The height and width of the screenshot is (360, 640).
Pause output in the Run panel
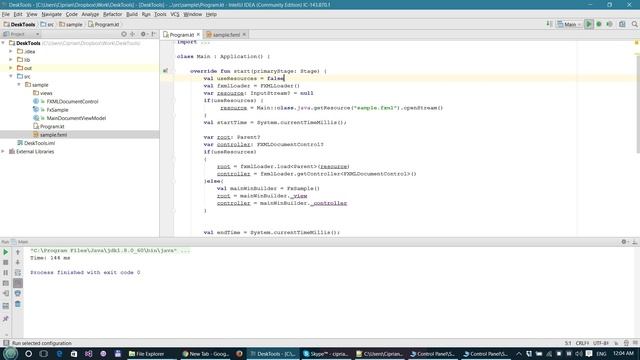[x=6, y=273]
